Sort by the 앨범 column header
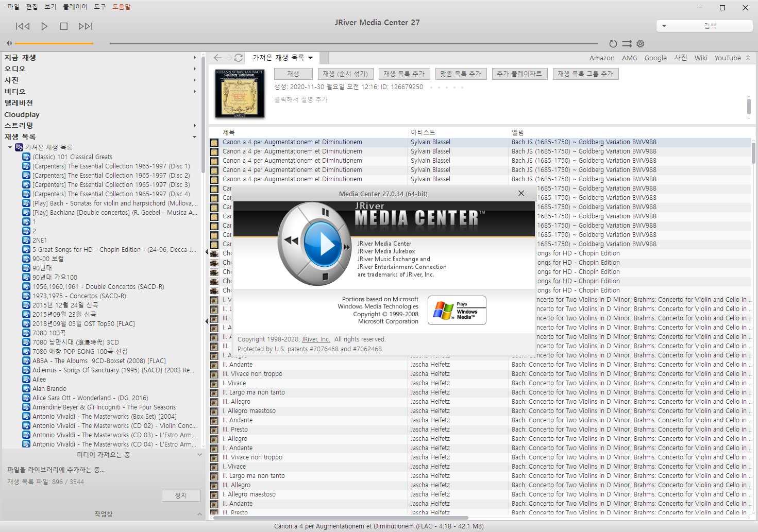Screen dimensions: 758x532 click(x=518, y=132)
